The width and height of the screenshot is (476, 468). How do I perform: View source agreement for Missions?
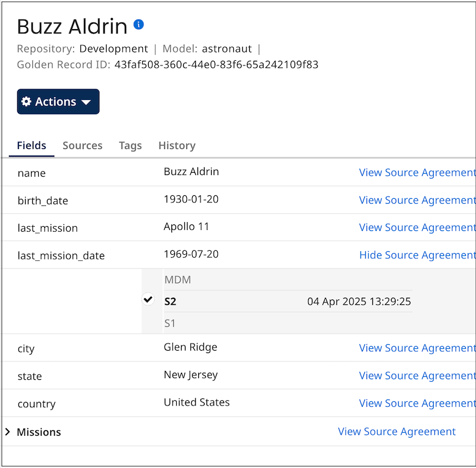coord(396,432)
